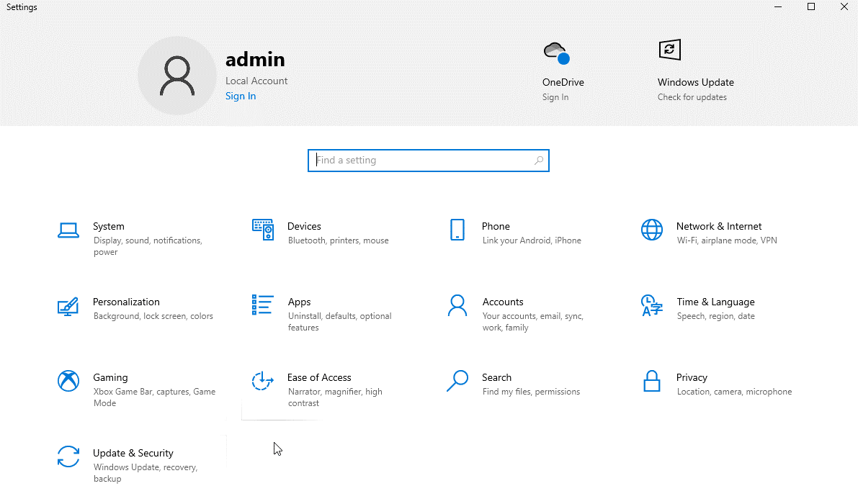Open the Phone settings icon
This screenshot has height=504, width=858.
coord(457,230)
